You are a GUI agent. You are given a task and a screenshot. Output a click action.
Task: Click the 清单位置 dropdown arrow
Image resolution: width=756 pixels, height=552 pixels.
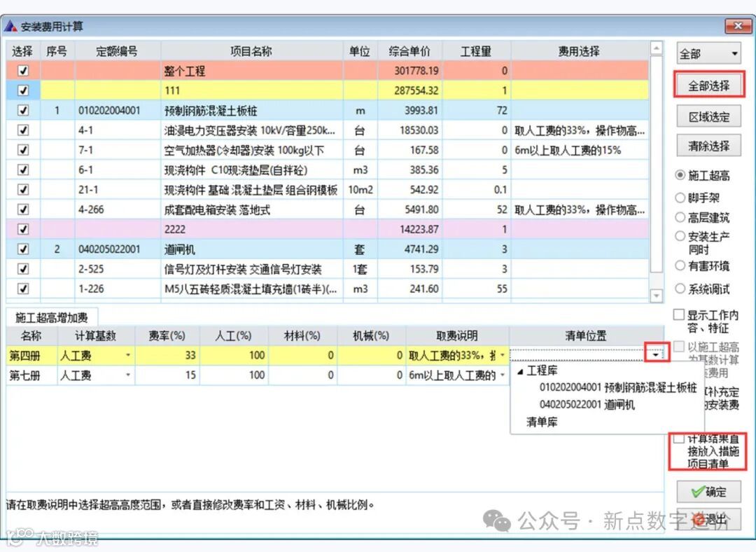656,354
